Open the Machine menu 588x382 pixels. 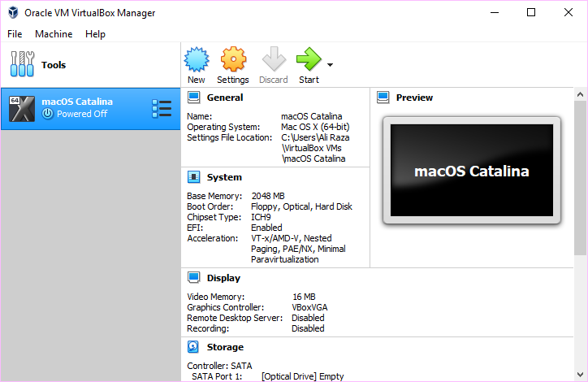click(x=54, y=34)
